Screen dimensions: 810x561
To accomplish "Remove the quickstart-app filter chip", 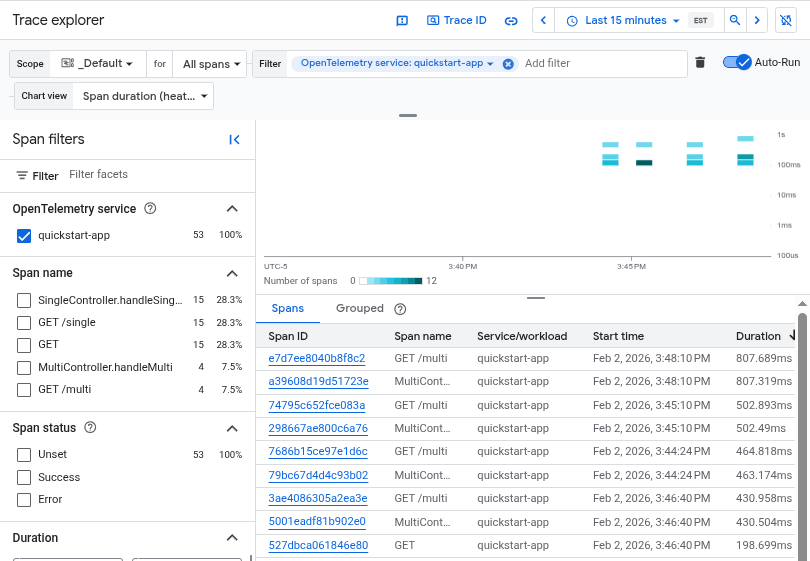I will point(508,64).
